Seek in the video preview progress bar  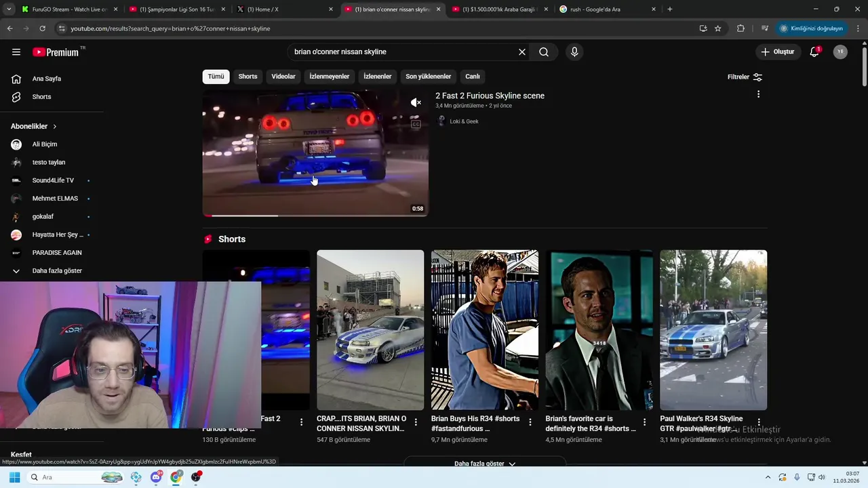point(315,216)
